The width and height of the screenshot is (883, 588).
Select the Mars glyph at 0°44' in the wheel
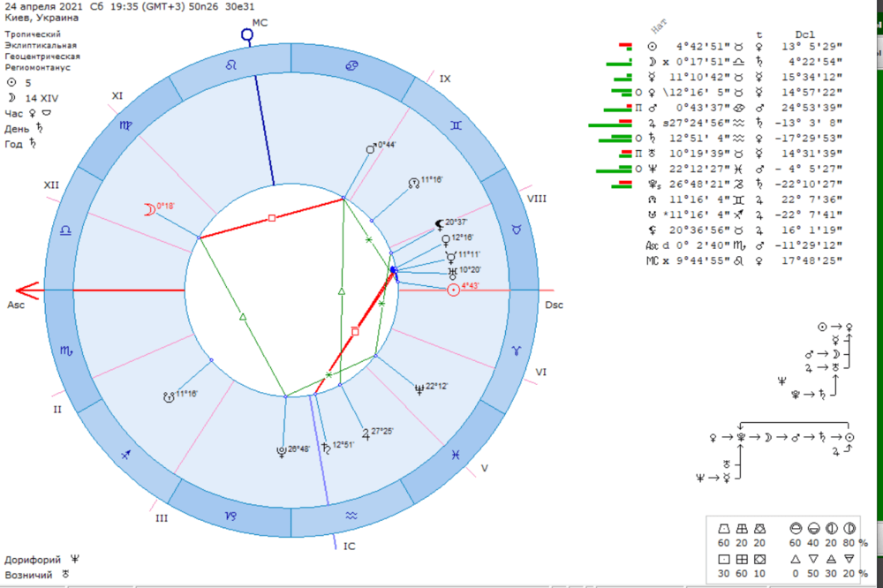(x=371, y=148)
